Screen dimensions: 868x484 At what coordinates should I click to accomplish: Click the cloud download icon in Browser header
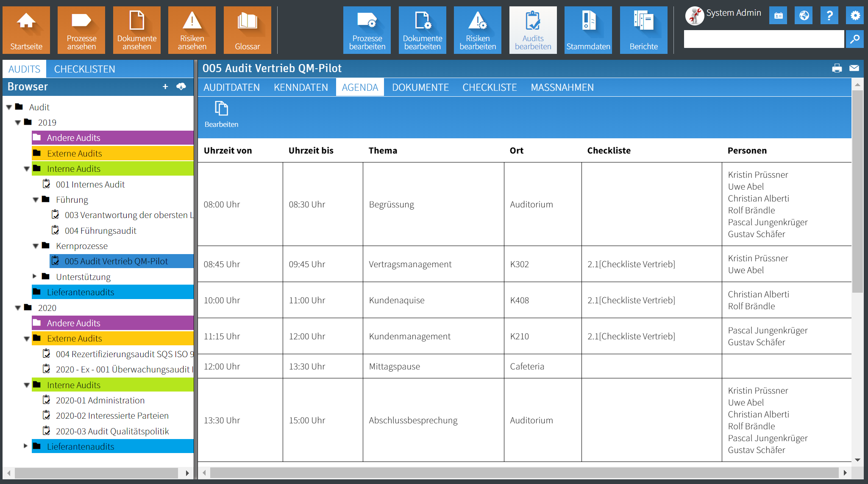[181, 87]
